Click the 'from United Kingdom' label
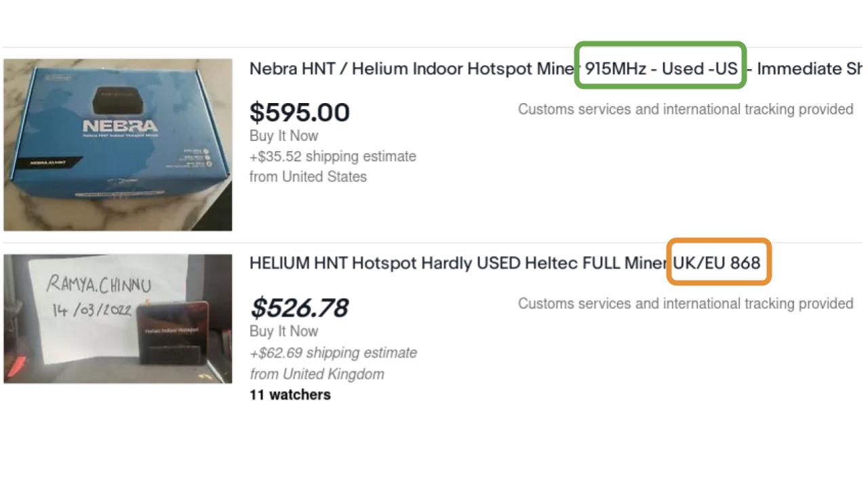Image resolution: width=868 pixels, height=488 pixels. pyautogui.click(x=317, y=374)
